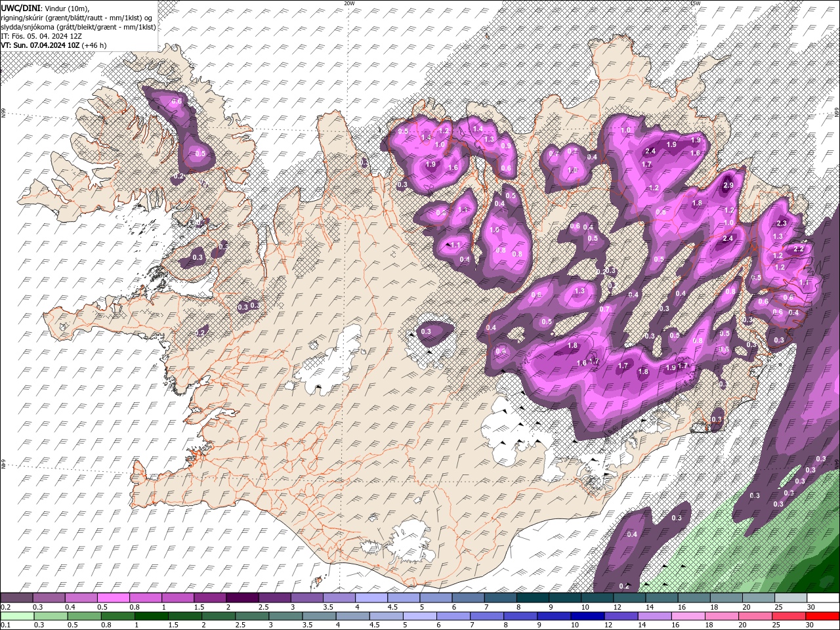The image size is (840, 630).
Task: Pick the lavender snow swatch between 4 and 4.5
Action: click(371, 598)
